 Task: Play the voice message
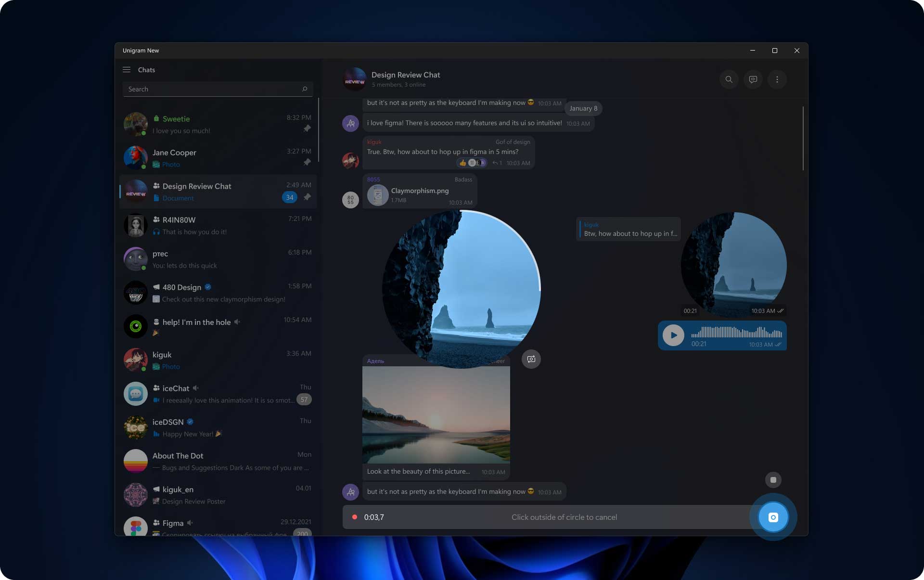(673, 335)
